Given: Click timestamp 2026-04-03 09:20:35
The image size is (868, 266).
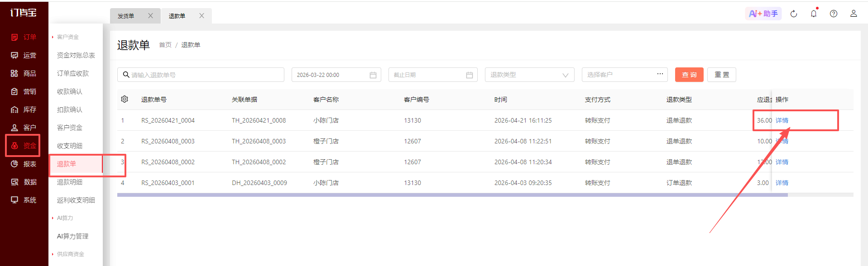Looking at the screenshot, I should pyautogui.click(x=523, y=183).
